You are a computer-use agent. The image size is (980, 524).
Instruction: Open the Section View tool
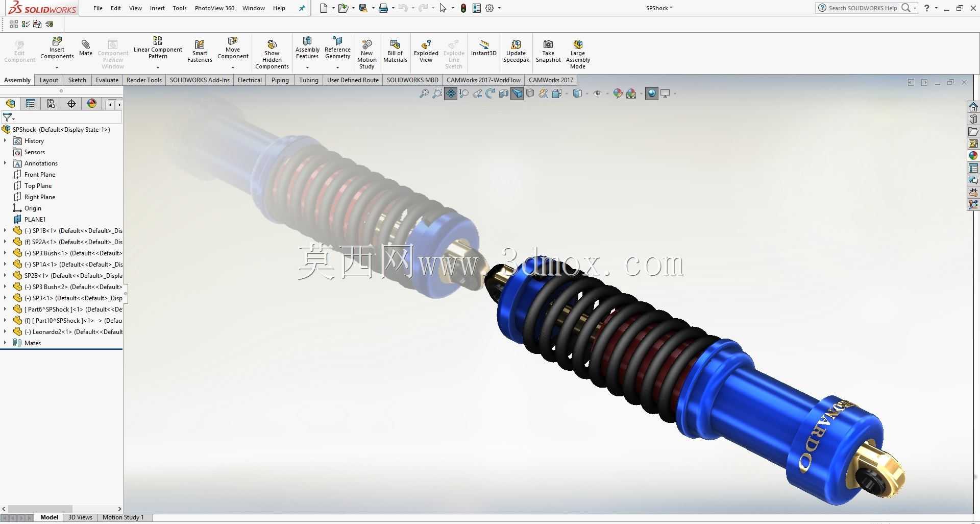pyautogui.click(x=503, y=93)
